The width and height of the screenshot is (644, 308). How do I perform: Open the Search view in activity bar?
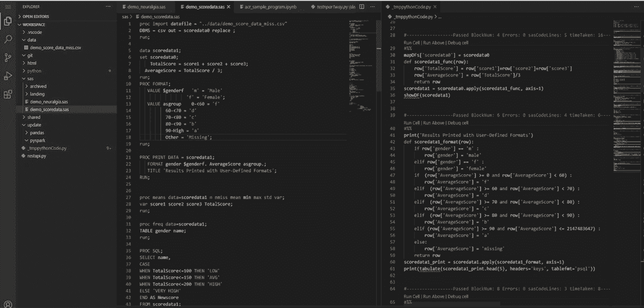pyautogui.click(x=8, y=39)
